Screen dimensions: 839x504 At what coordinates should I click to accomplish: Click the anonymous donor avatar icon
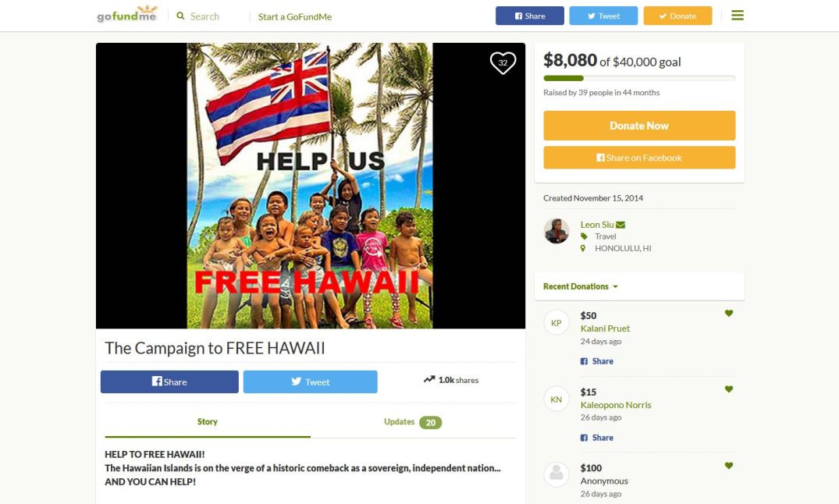point(556,474)
